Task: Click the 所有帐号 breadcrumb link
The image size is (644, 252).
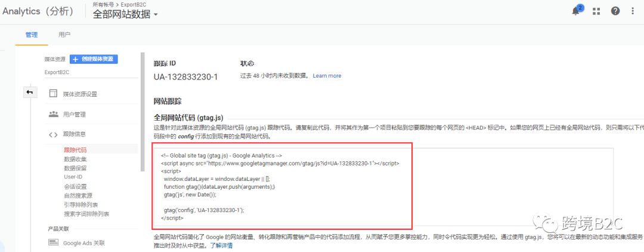Action: (103, 5)
